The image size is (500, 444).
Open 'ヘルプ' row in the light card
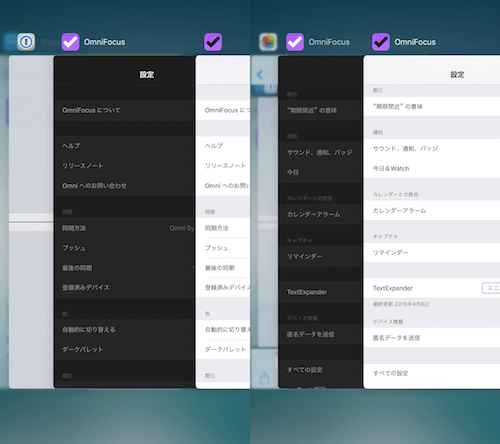click(223, 146)
